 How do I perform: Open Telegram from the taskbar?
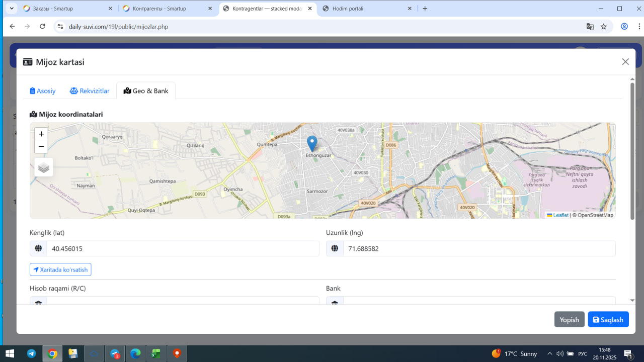31,353
